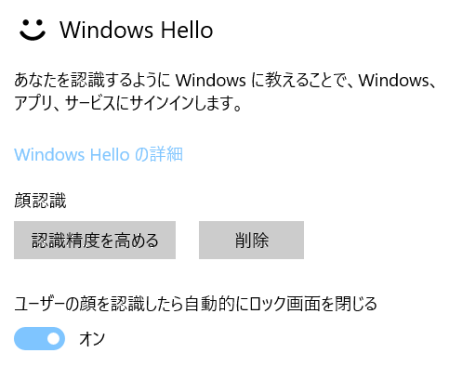Click the オン label beside the toggle
The width and height of the screenshot is (450, 366).
click(92, 339)
